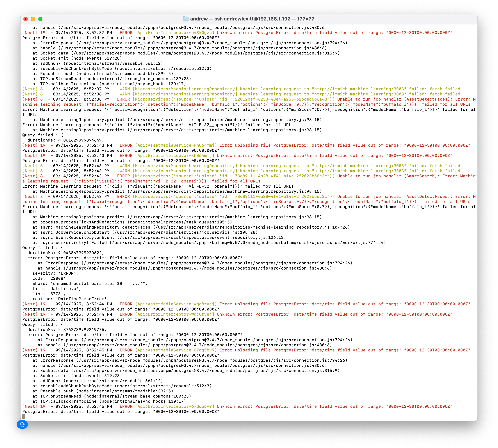Click the gray terminal cursor block
Screen dimensions: 498x448
coord(24,417)
